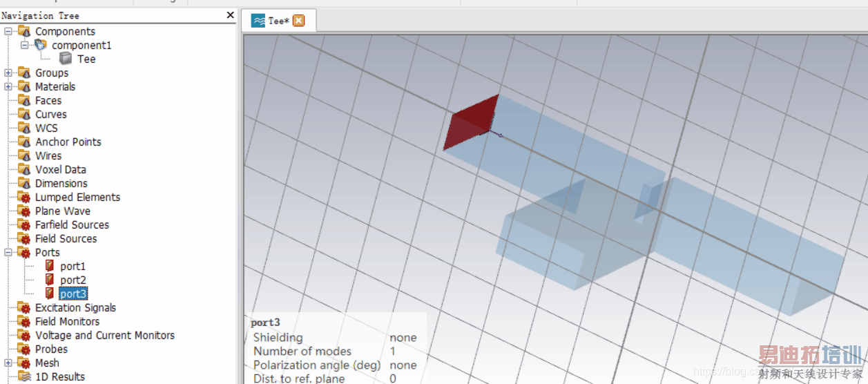Select the Components label
Viewport: 868px width, 384px height.
tap(65, 31)
